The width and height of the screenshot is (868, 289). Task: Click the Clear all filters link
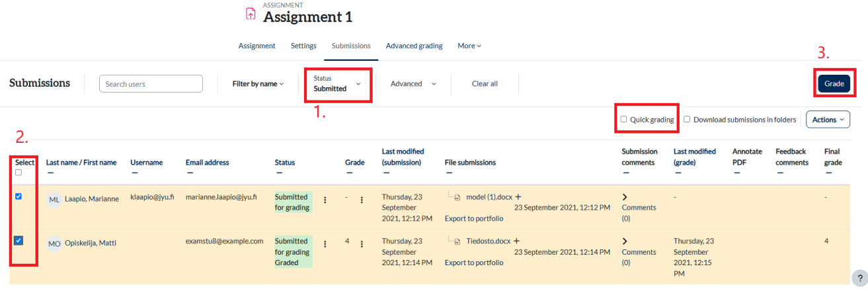pos(485,84)
